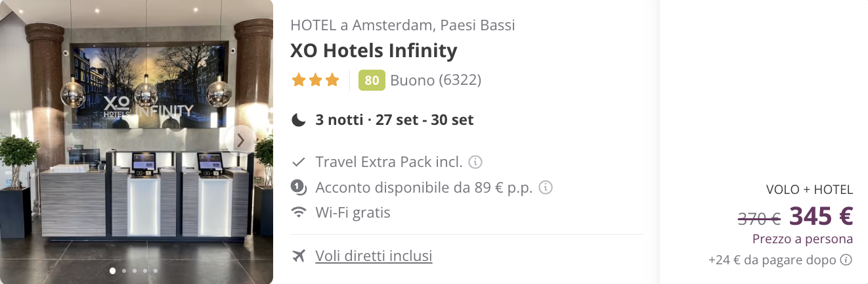The width and height of the screenshot is (868, 284).
Task: Click info icon beside Acconto disponibile
Action: click(545, 187)
